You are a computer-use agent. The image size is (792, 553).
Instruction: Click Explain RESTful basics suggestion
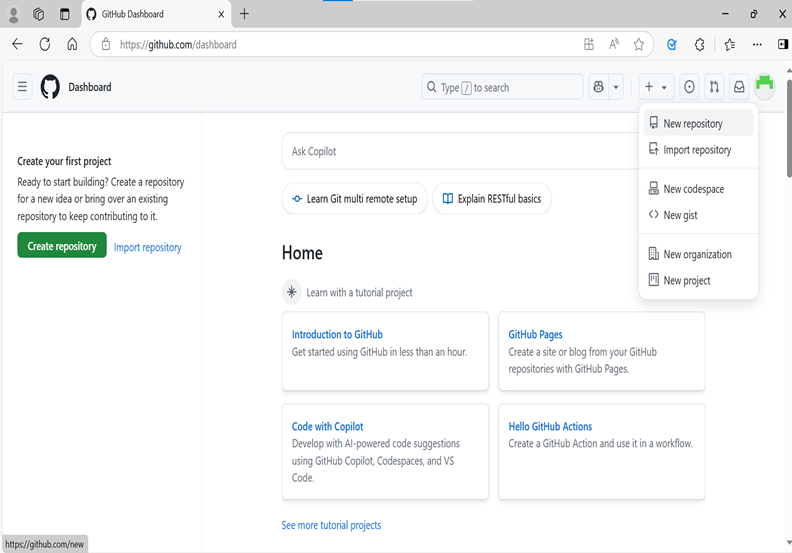coord(492,198)
